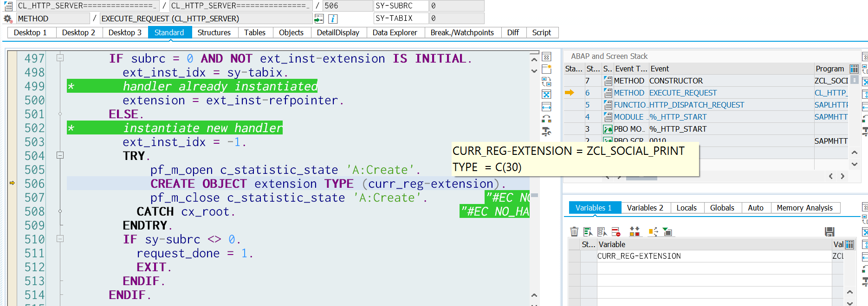Open column settings icon in ABAP stack header
The image size is (868, 306).
[x=854, y=69]
